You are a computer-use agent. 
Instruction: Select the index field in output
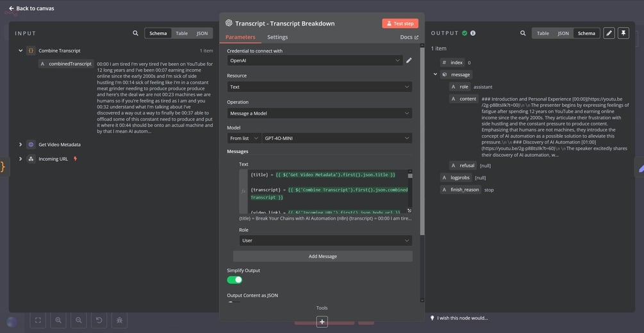(452, 62)
